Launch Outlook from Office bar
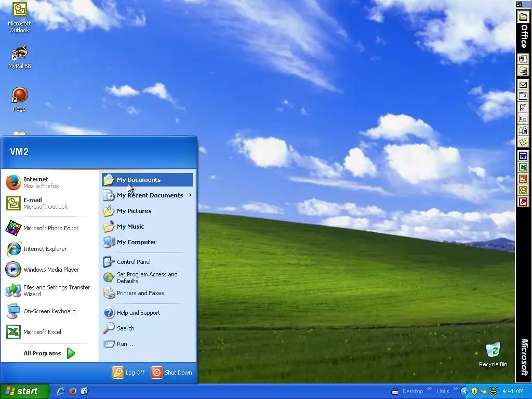Screen dimensions: 532x399 [x=523, y=190]
